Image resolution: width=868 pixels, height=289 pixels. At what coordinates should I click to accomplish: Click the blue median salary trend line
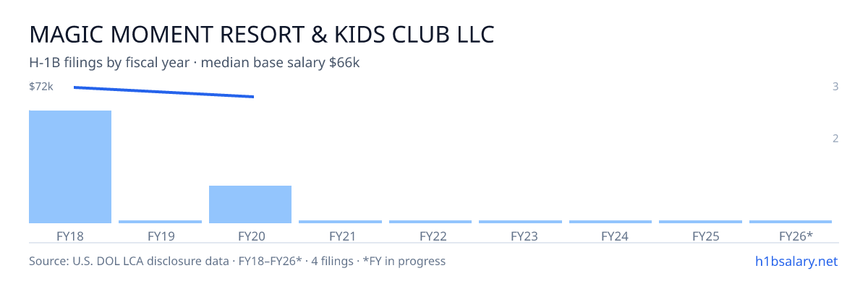pyautogui.click(x=163, y=92)
